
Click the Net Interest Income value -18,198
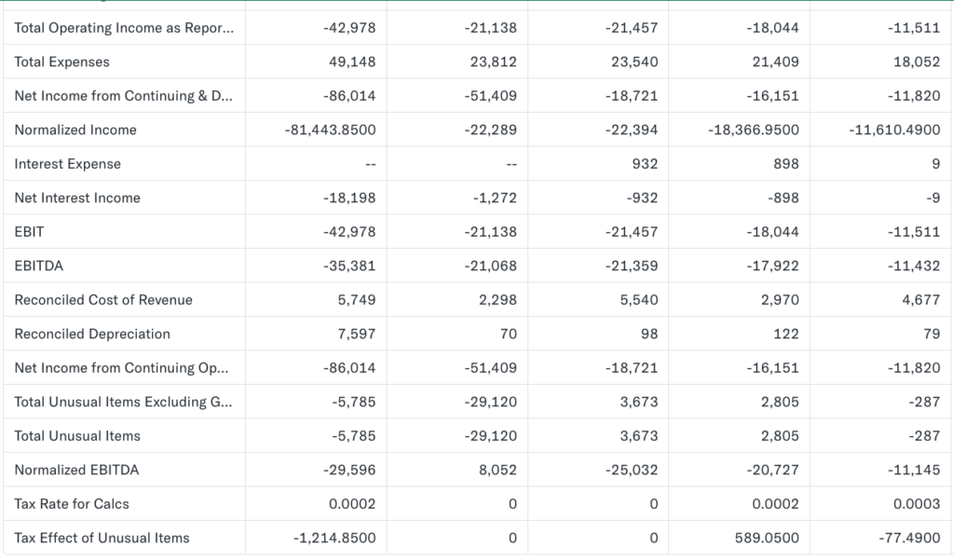point(349,198)
